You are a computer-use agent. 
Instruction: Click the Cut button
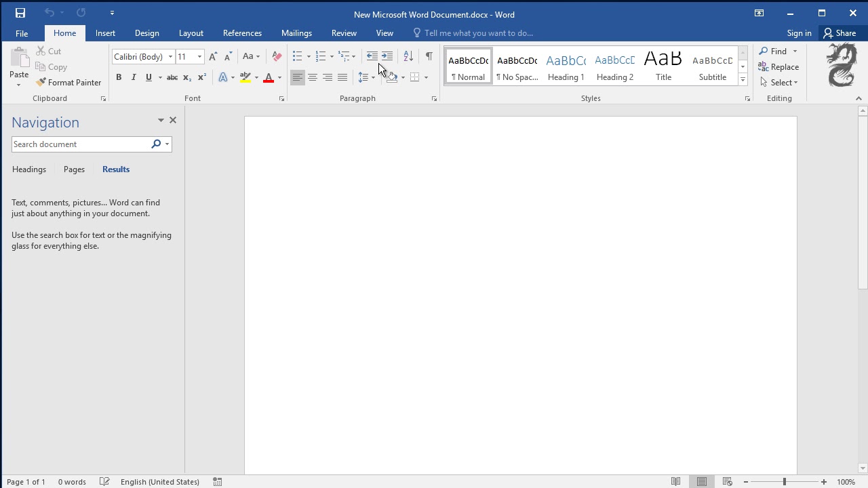click(49, 52)
